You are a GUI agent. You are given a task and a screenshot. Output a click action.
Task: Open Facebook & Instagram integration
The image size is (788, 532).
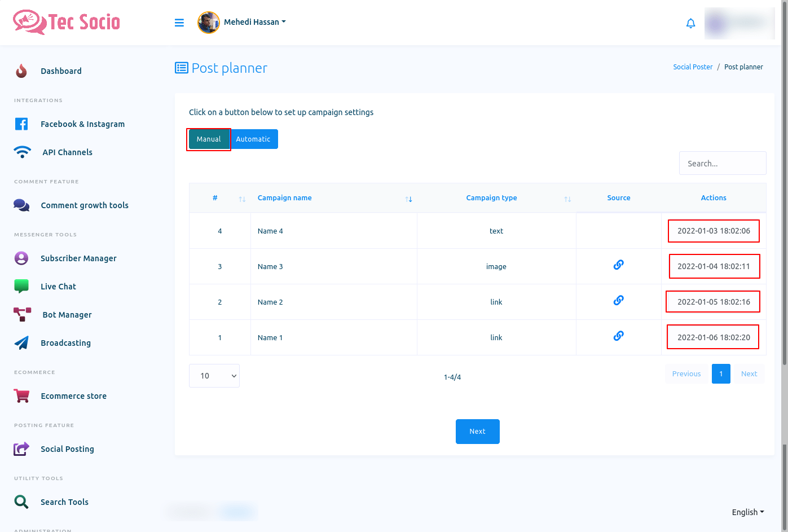tap(82, 124)
